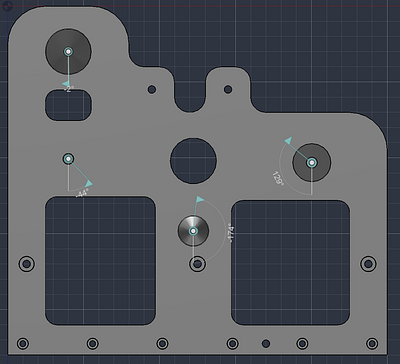Select the center pivot of the -174° shiny knob
Viewport: 400px width, 364px height.
(193, 231)
